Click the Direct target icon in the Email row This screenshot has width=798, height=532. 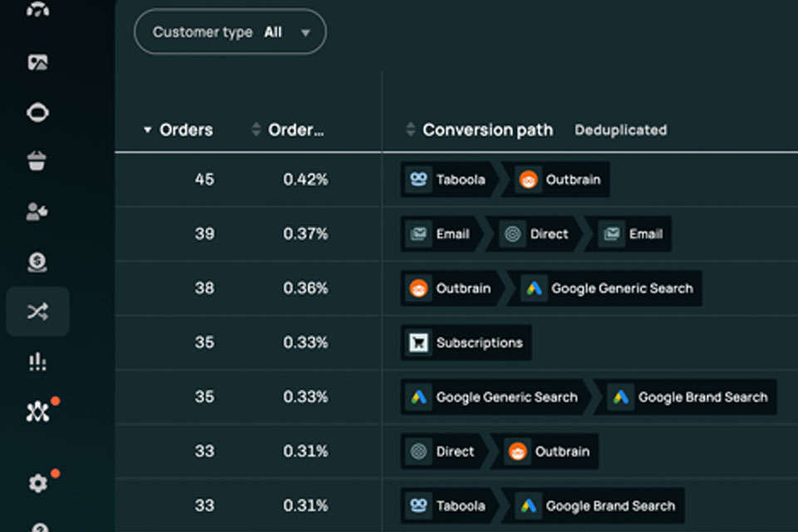tap(513, 234)
